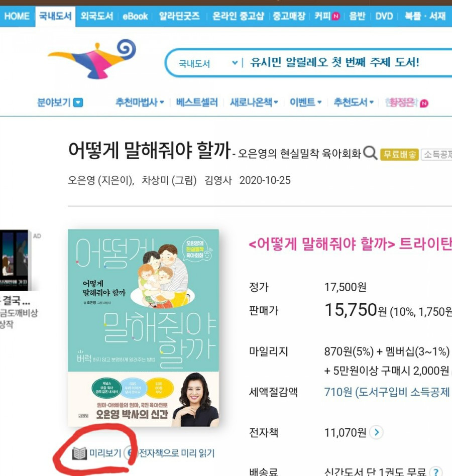Click the 전자책으로 미리 읽기 link
The width and height of the screenshot is (452, 476).
click(x=176, y=453)
